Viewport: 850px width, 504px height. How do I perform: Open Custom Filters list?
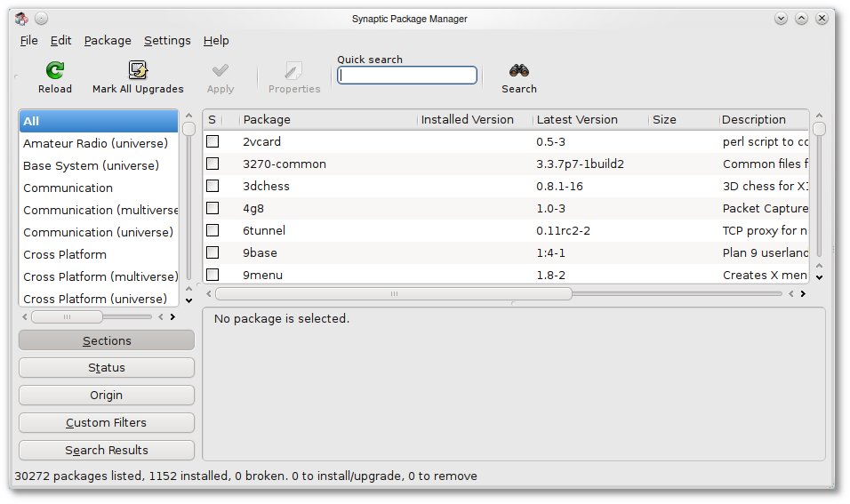[x=107, y=423]
